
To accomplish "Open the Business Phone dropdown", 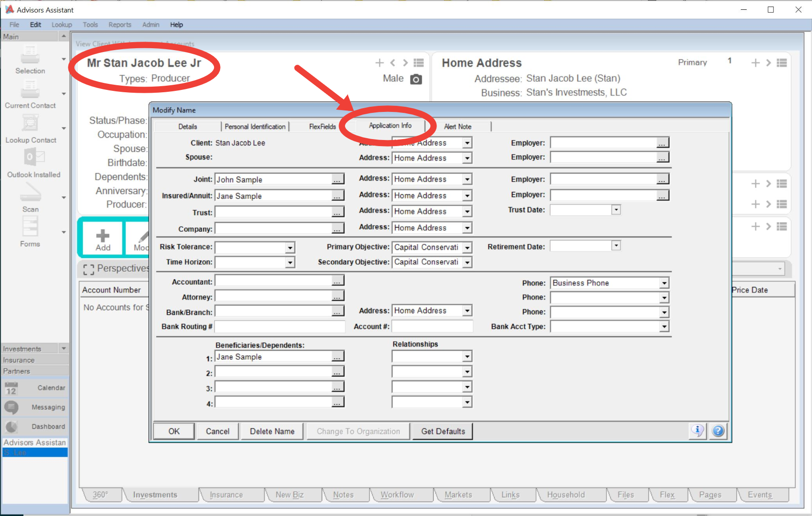I will 664,283.
